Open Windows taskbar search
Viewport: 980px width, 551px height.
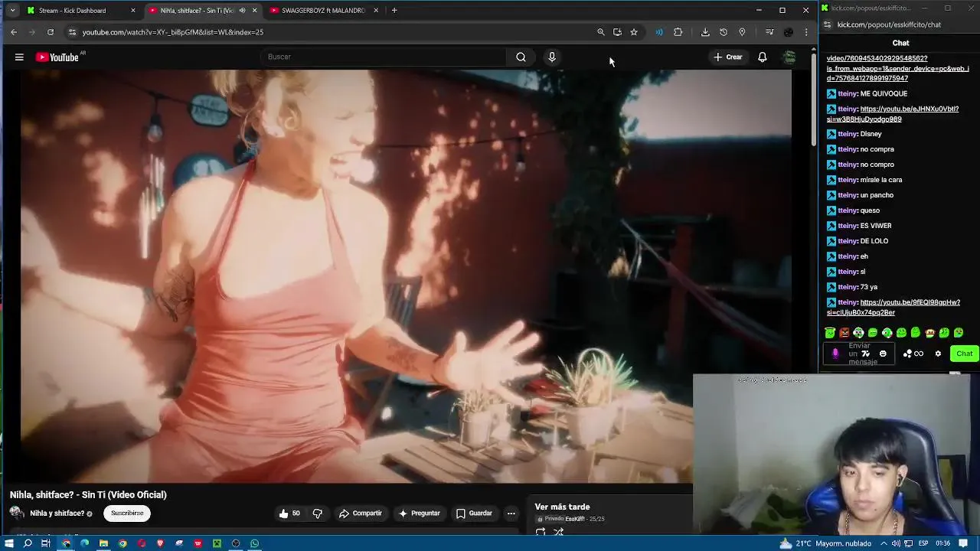pos(28,543)
